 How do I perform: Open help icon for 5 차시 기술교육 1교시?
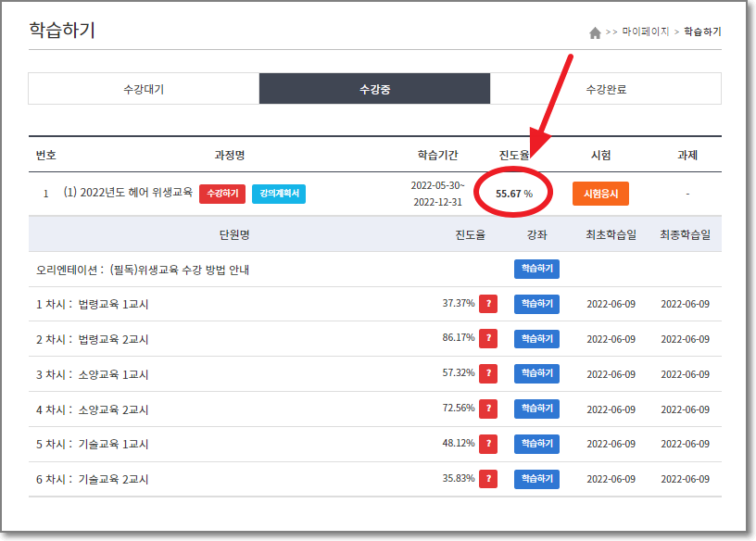(x=488, y=444)
